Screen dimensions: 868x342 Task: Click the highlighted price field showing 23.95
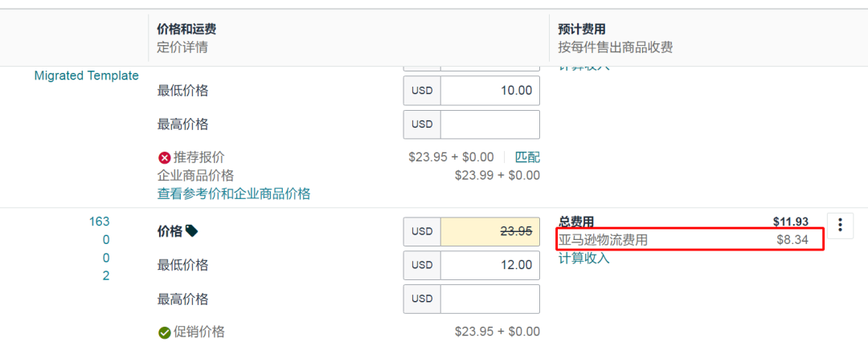pos(490,231)
